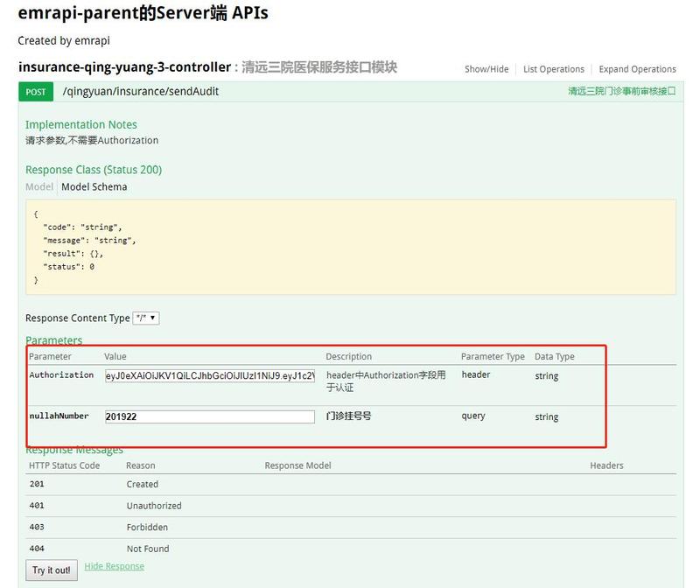Click the 'header' parameter type cell
700x588 pixels.
[476, 374]
